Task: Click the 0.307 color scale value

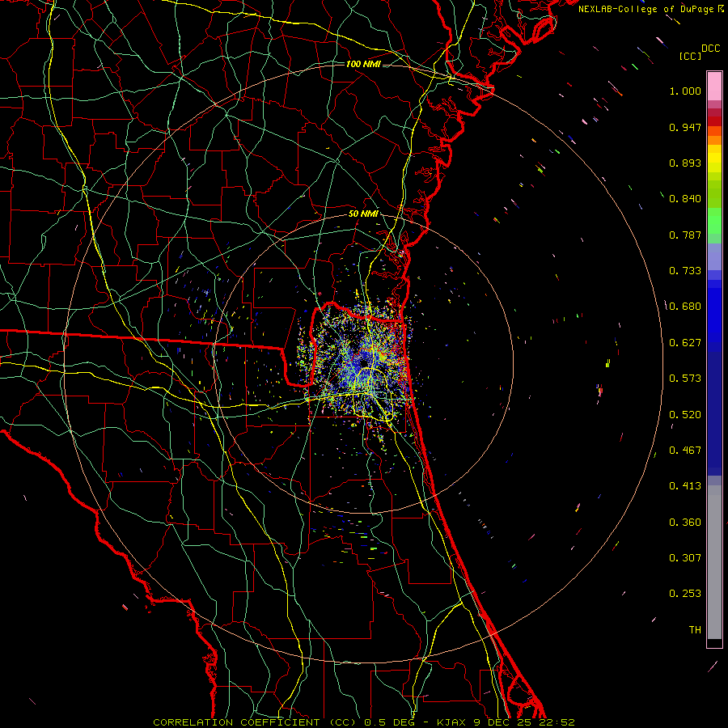Action: tap(685, 558)
